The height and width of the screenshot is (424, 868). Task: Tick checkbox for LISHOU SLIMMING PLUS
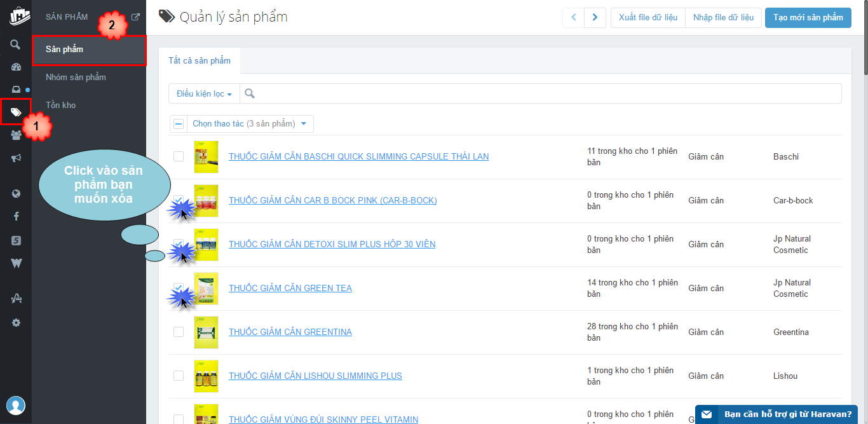(179, 376)
